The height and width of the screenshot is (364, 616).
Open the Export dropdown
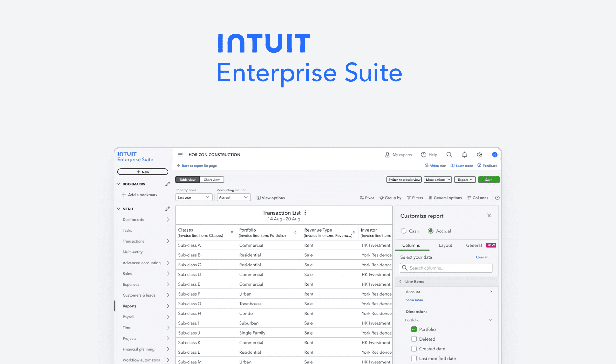(x=465, y=180)
